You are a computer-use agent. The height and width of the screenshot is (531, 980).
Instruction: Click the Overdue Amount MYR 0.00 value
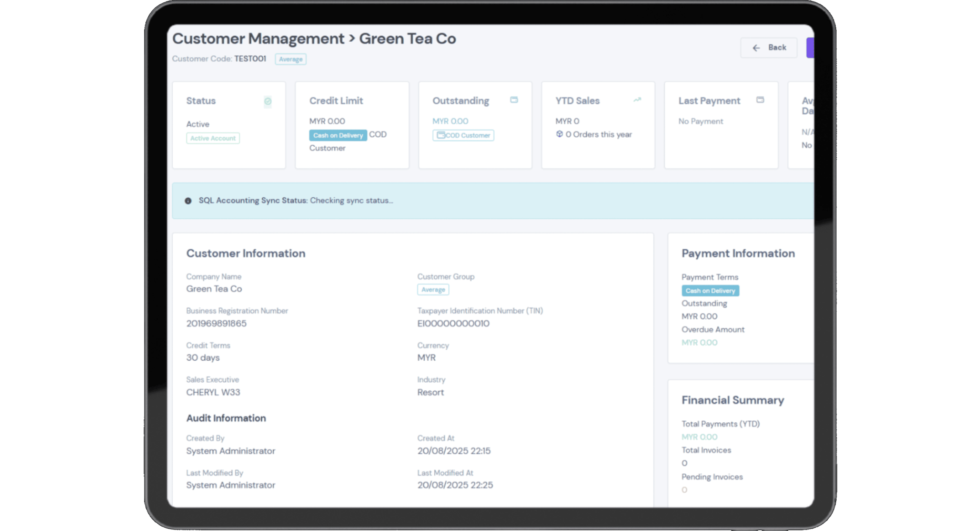[x=699, y=342]
